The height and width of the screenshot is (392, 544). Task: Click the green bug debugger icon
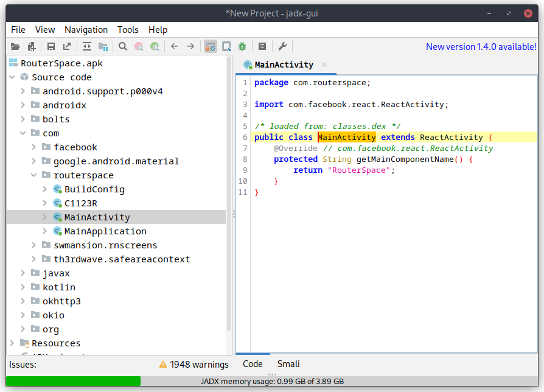[242, 46]
